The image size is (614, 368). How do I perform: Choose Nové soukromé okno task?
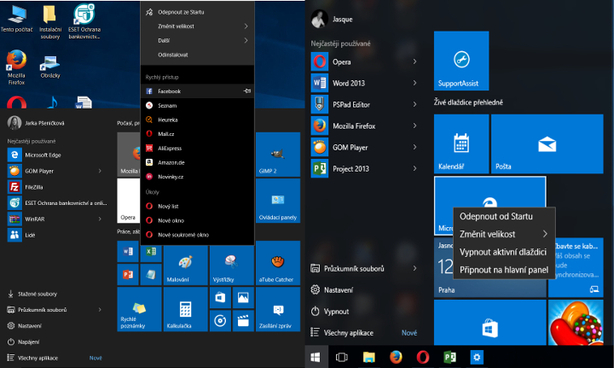tap(197, 235)
